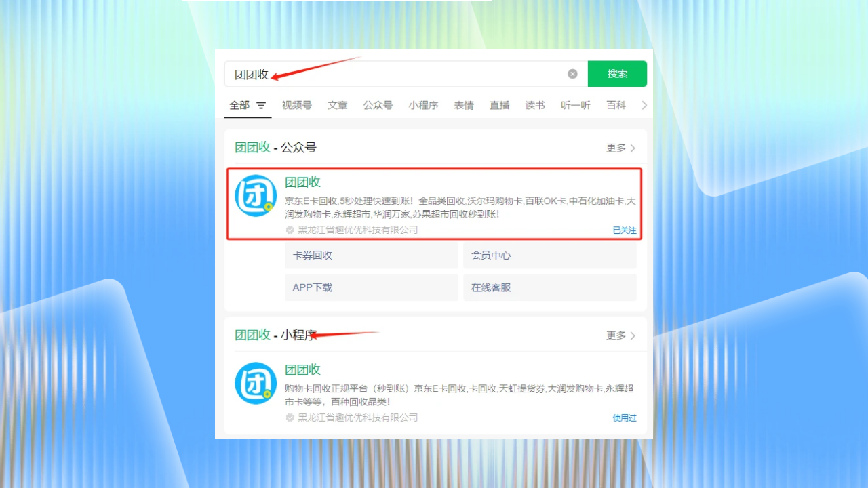Switch to the 文章 tab

(338, 105)
